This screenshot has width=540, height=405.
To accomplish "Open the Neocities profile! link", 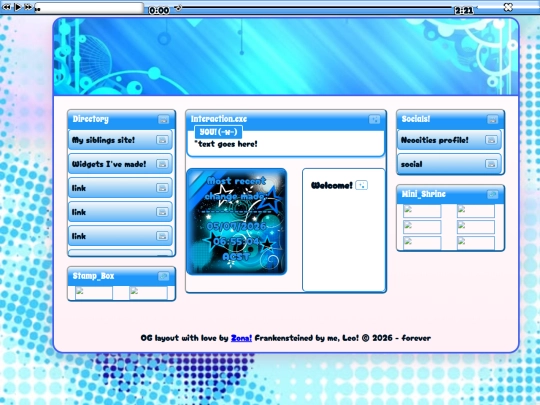I will click(x=449, y=140).
